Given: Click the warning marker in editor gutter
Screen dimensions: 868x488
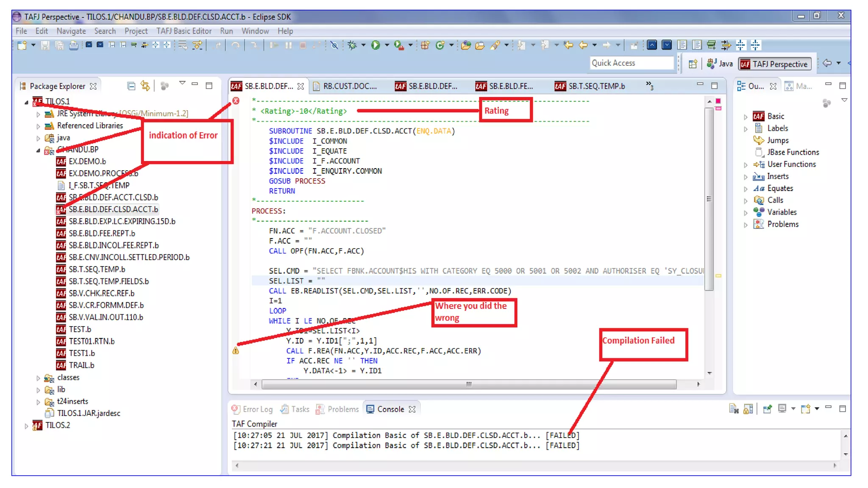Looking at the screenshot, I should (x=236, y=351).
